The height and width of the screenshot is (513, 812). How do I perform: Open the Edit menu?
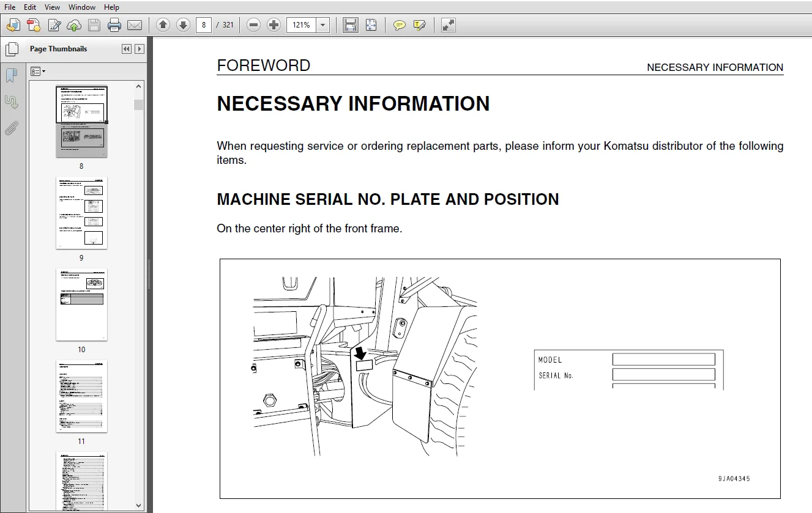click(x=30, y=7)
